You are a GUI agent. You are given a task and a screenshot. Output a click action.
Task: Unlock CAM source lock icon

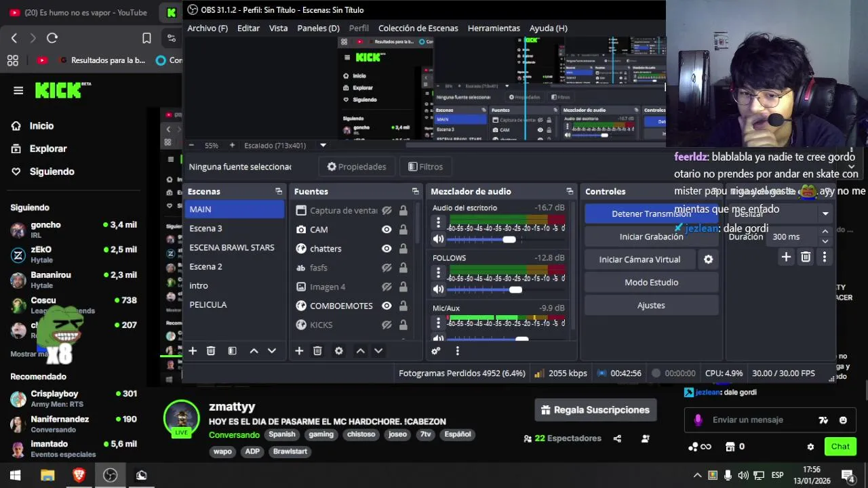pos(403,230)
